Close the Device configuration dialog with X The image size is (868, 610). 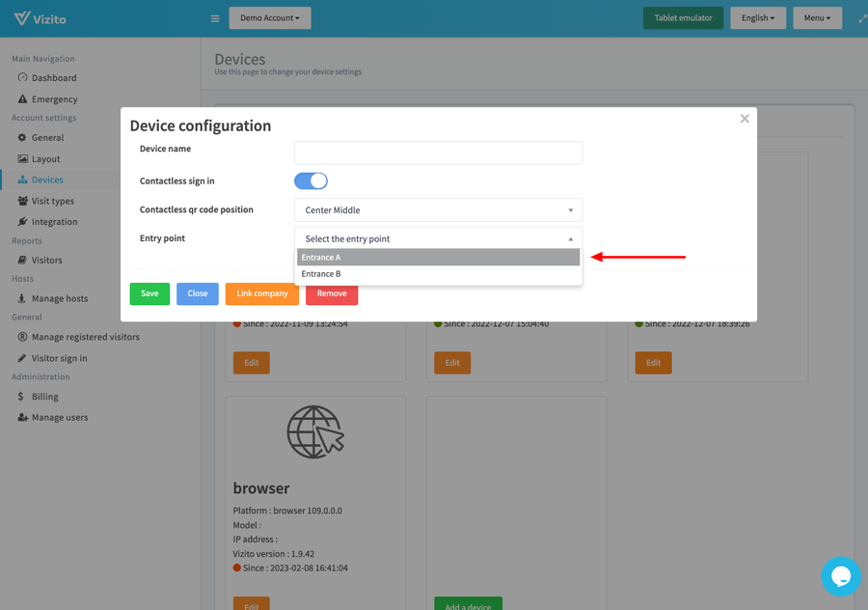point(745,119)
